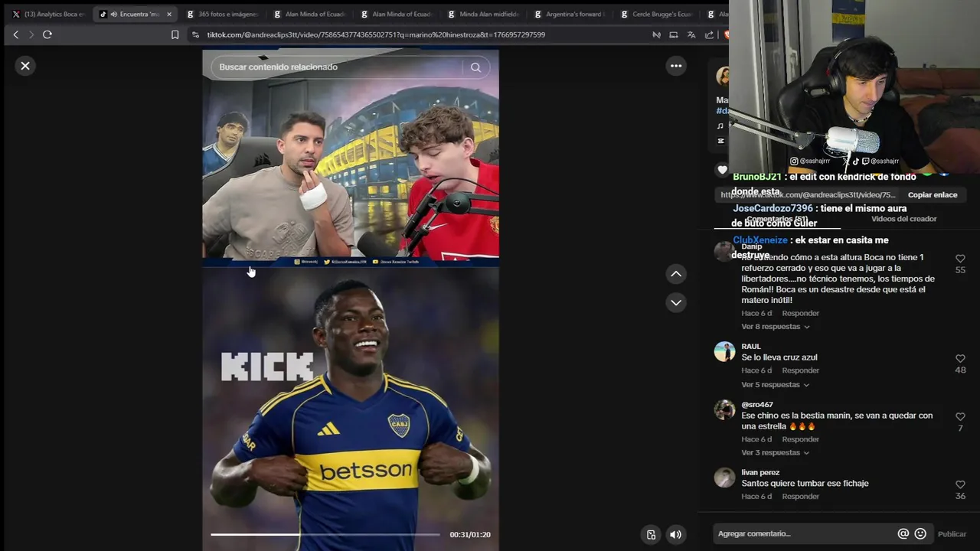Like @sro467's comment heart
Viewport: 980px width, 551px height.
tap(960, 417)
